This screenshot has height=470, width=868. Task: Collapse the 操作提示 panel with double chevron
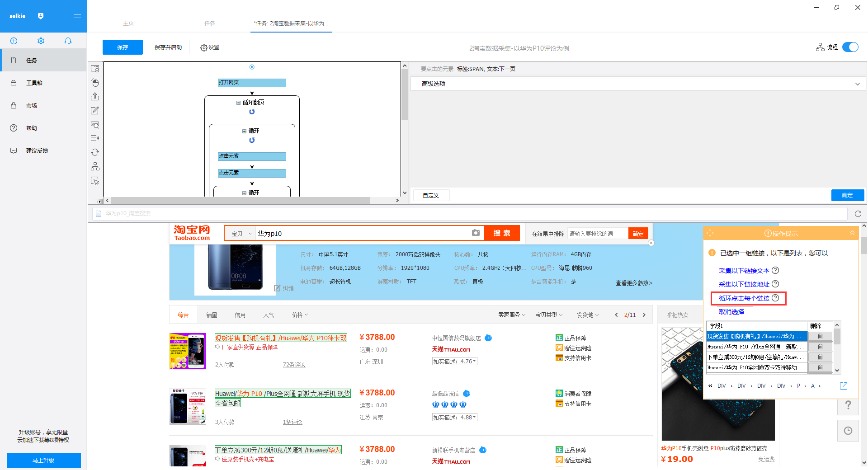tap(852, 233)
